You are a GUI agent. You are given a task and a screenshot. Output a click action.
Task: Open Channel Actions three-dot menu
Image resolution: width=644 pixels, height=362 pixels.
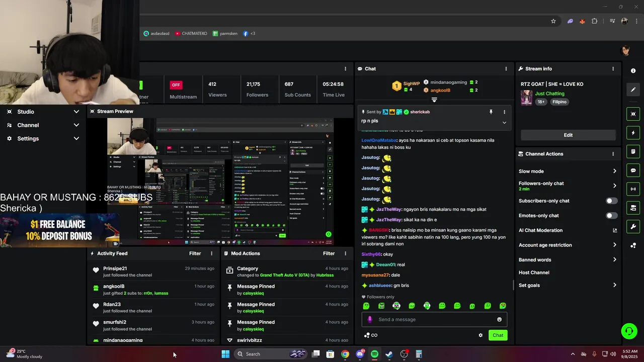(613, 154)
